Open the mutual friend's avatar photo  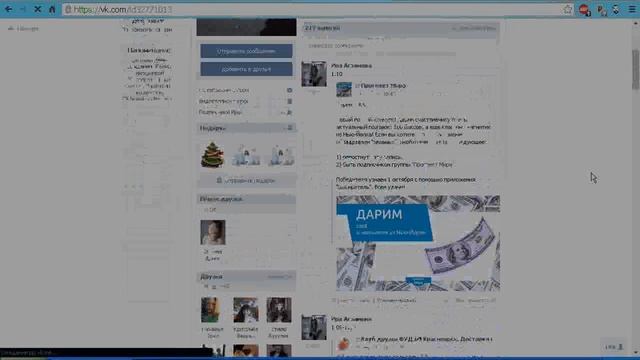coord(213,232)
